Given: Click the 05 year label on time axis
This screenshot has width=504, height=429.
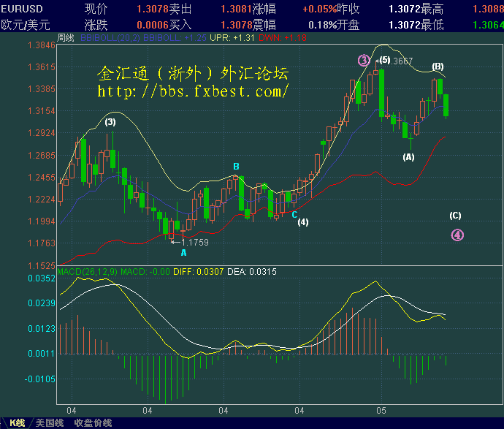Looking at the screenshot, I should coord(381,410).
